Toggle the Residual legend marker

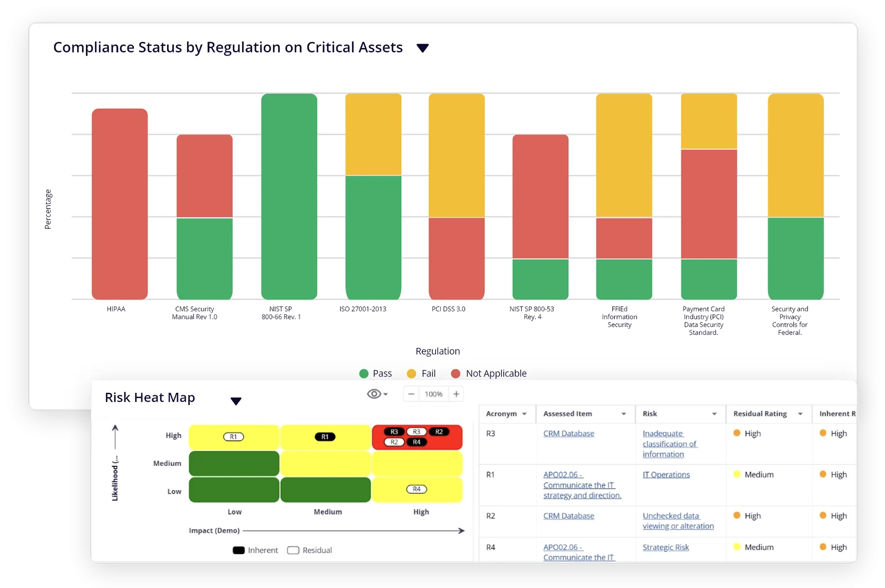pyautogui.click(x=293, y=550)
